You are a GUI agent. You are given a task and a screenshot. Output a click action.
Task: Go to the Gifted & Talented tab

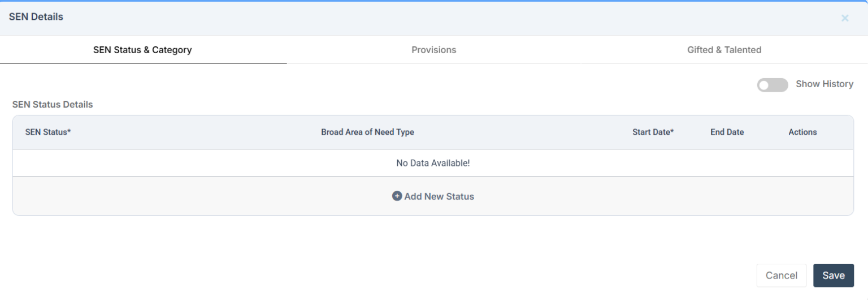point(724,50)
